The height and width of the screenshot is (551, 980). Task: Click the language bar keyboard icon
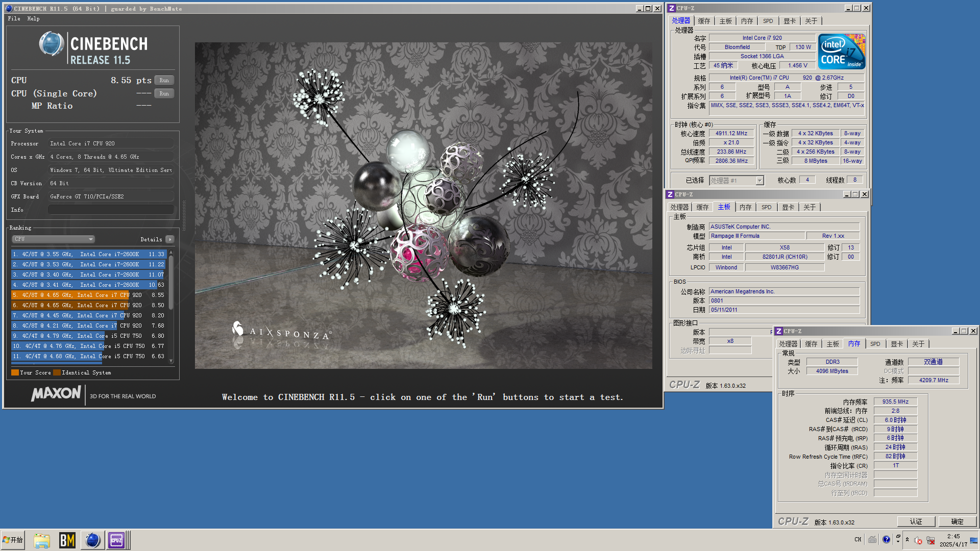(x=872, y=539)
